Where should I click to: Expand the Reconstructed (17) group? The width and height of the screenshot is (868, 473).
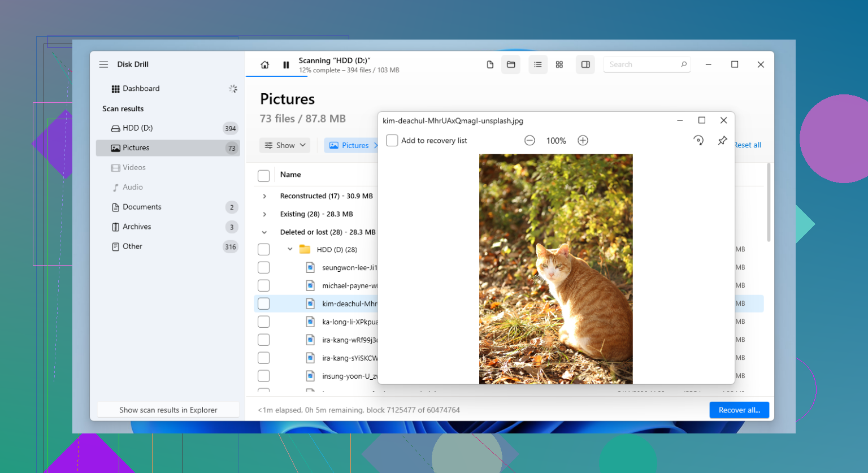click(x=264, y=196)
